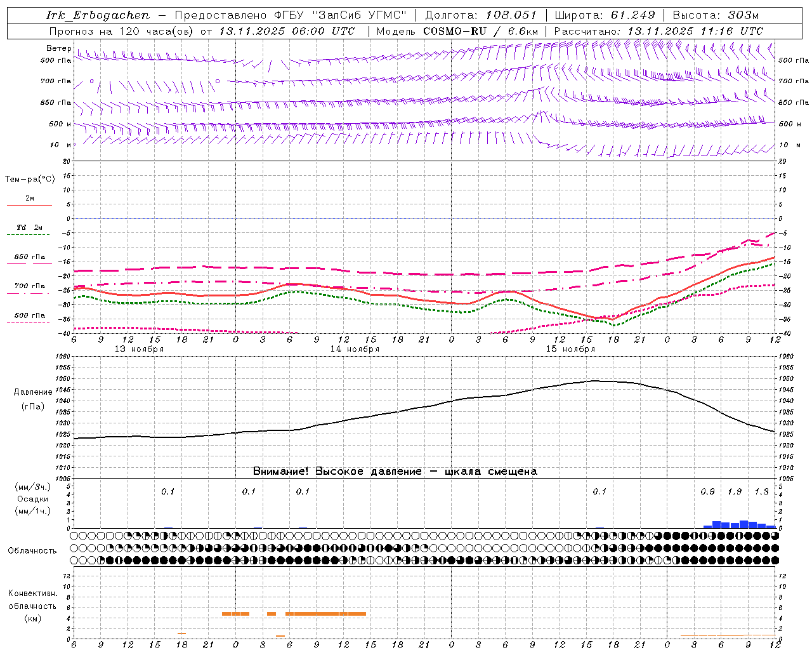Click the Ветер wind panel label
Viewport: 812px width, 650px height.
pyautogui.click(x=58, y=48)
